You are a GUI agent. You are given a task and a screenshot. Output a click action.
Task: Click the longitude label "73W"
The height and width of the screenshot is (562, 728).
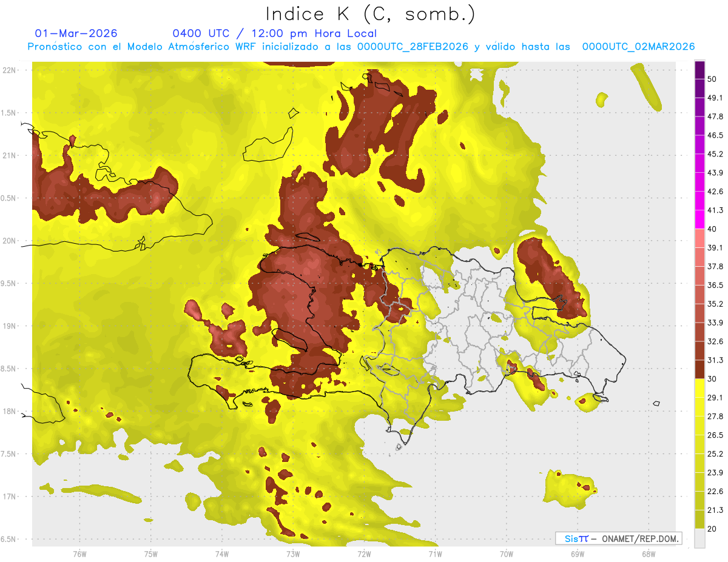click(292, 555)
